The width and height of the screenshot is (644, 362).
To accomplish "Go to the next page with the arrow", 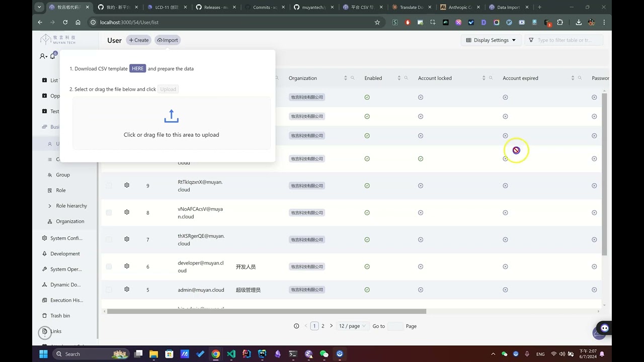I will click(331, 326).
